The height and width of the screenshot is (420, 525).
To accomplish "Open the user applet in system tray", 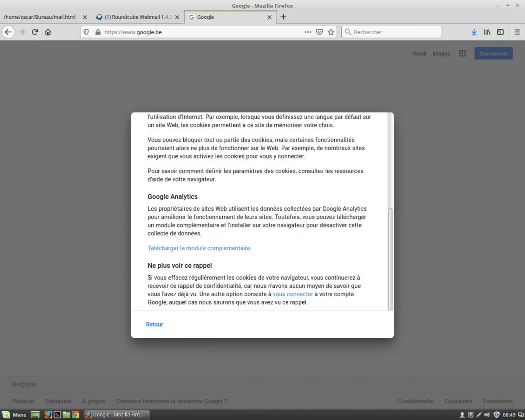I will pos(462,415).
